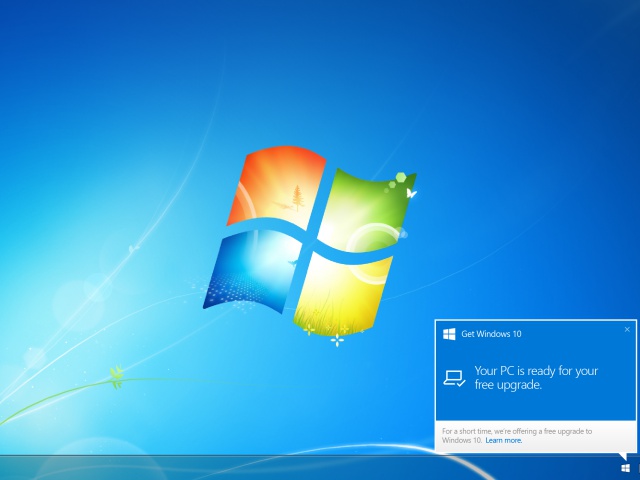Click the "Get Windows 10" title text

(x=491, y=334)
